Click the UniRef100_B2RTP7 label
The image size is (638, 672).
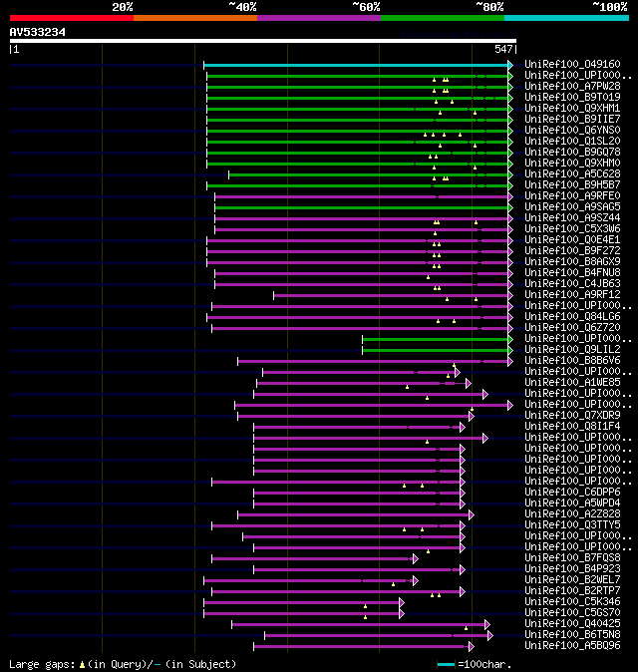point(572,590)
